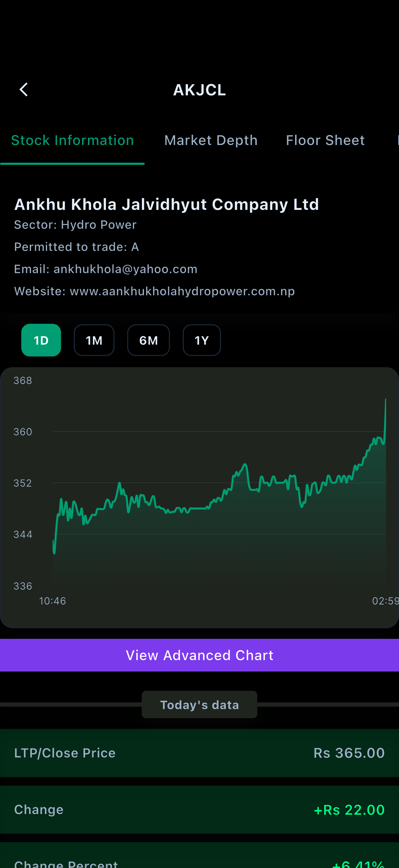Select the LTP/Close Price row
This screenshot has height=868, width=399.
[x=199, y=753]
